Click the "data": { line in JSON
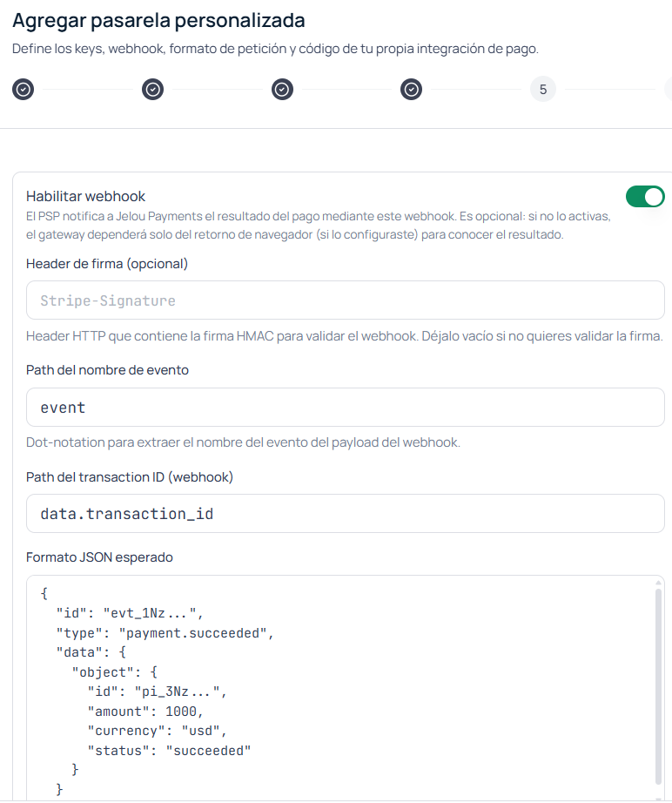This screenshot has width=672, height=803. (x=91, y=652)
